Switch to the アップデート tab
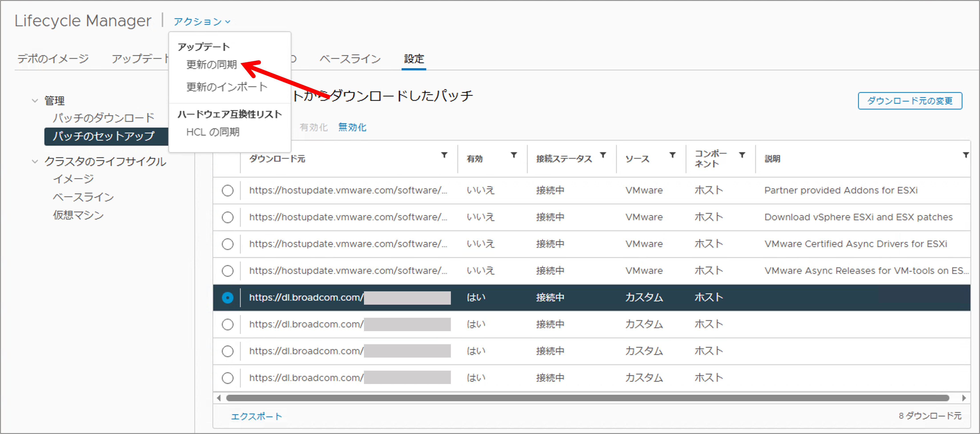Screen dimensions: 980x434 point(140,59)
